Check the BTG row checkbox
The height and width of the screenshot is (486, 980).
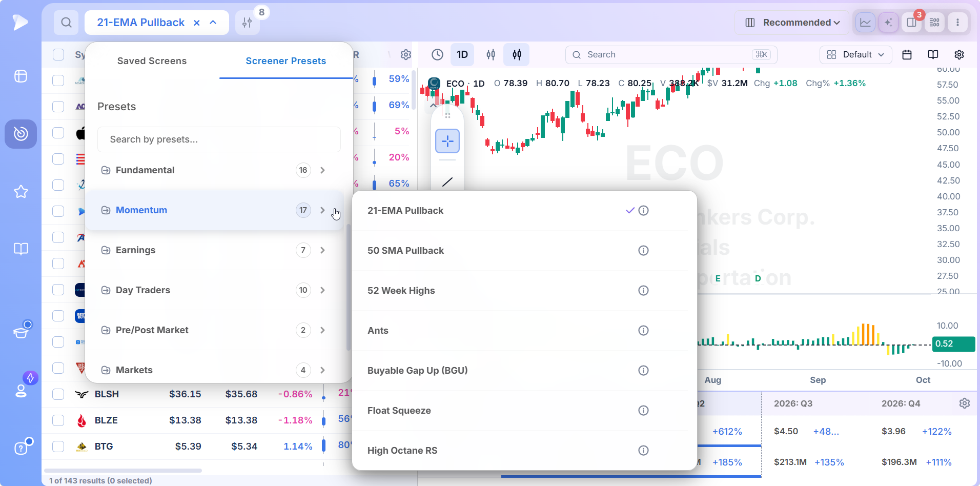click(58, 447)
